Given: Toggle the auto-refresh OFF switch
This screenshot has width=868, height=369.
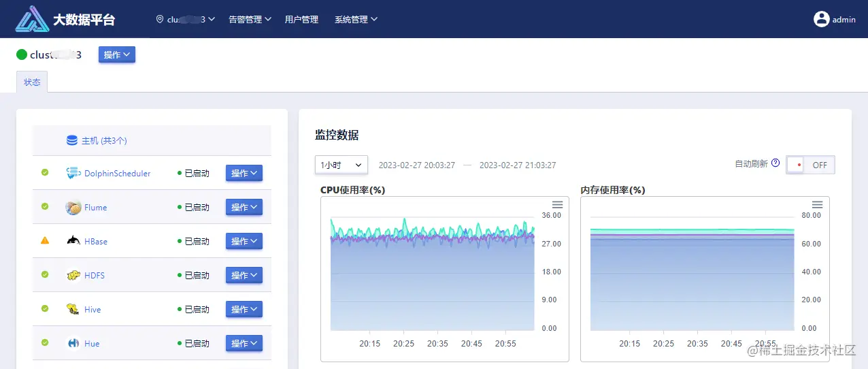Looking at the screenshot, I should pyautogui.click(x=810, y=165).
